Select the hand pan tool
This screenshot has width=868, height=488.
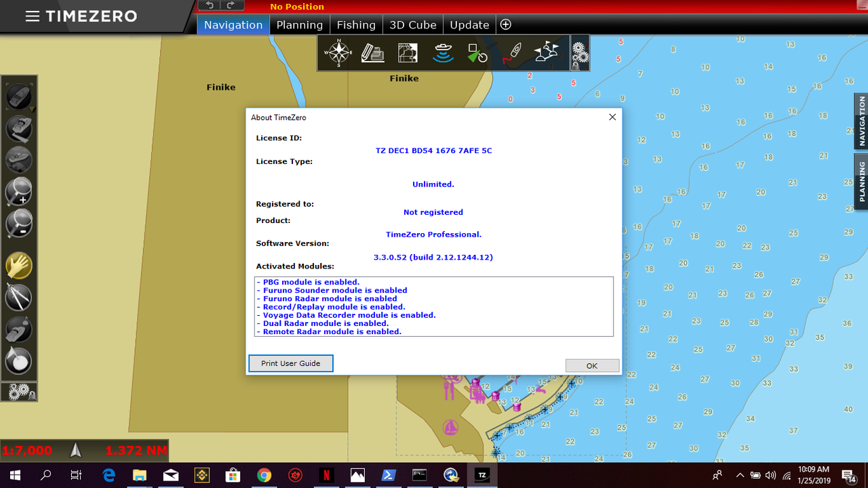point(19,266)
